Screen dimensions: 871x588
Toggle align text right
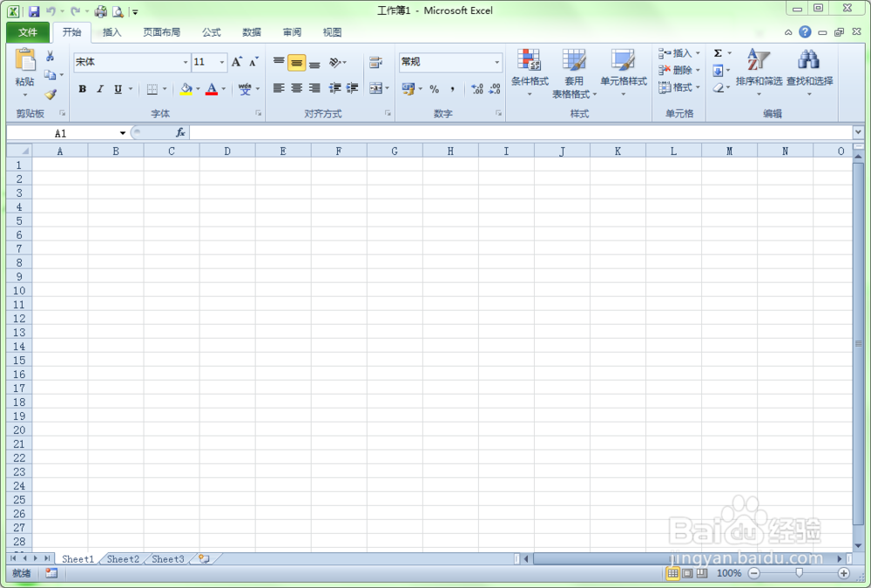(x=314, y=88)
